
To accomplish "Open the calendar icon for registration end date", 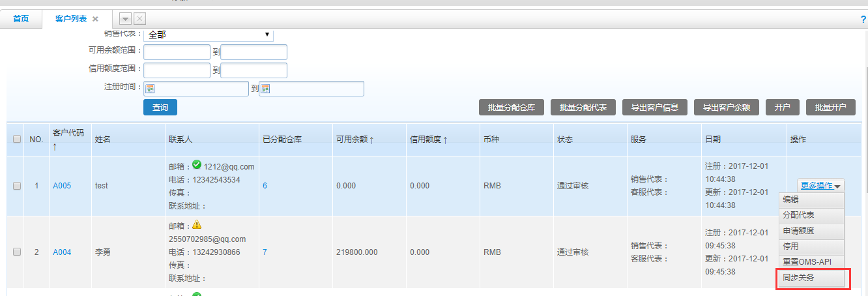I will coord(266,89).
